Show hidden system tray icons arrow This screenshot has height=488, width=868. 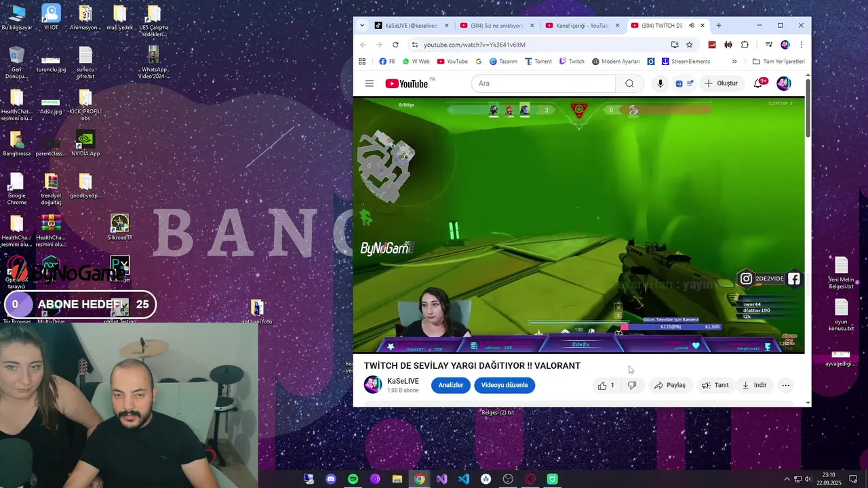tap(787, 479)
